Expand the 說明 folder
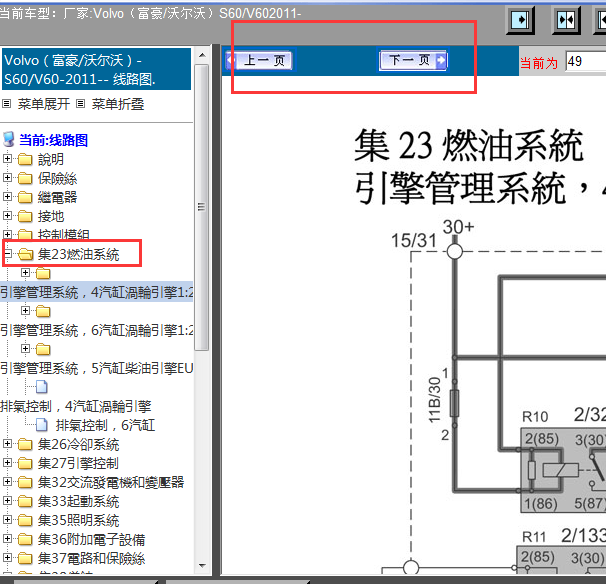606x584 pixels. [7, 158]
